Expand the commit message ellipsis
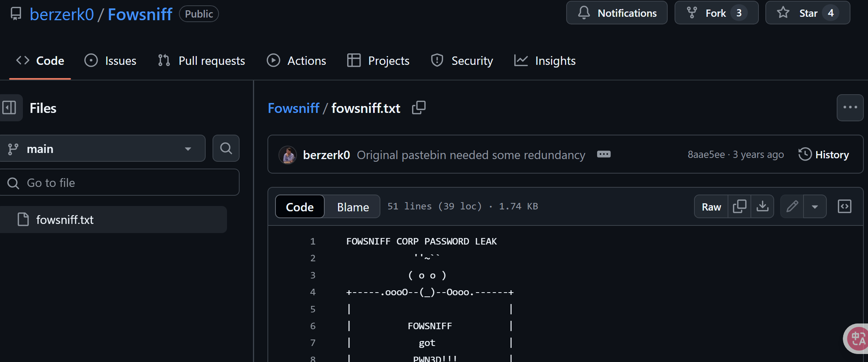 (604, 154)
